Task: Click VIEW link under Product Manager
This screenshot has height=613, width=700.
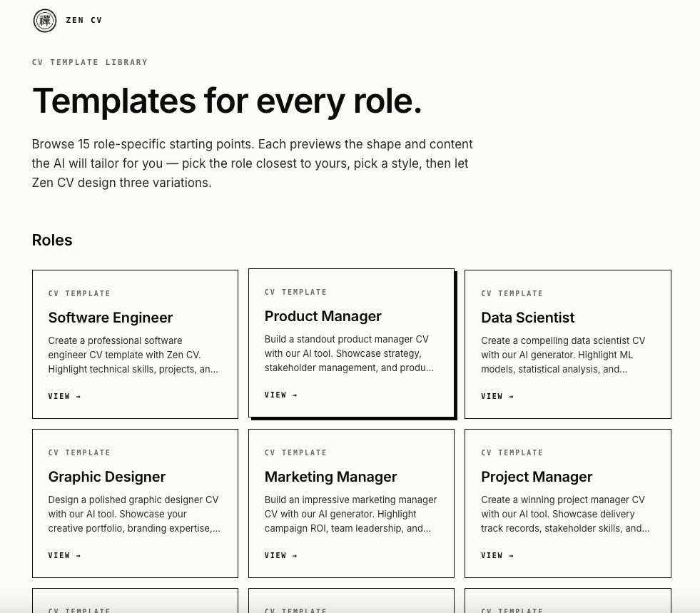Action: (281, 395)
